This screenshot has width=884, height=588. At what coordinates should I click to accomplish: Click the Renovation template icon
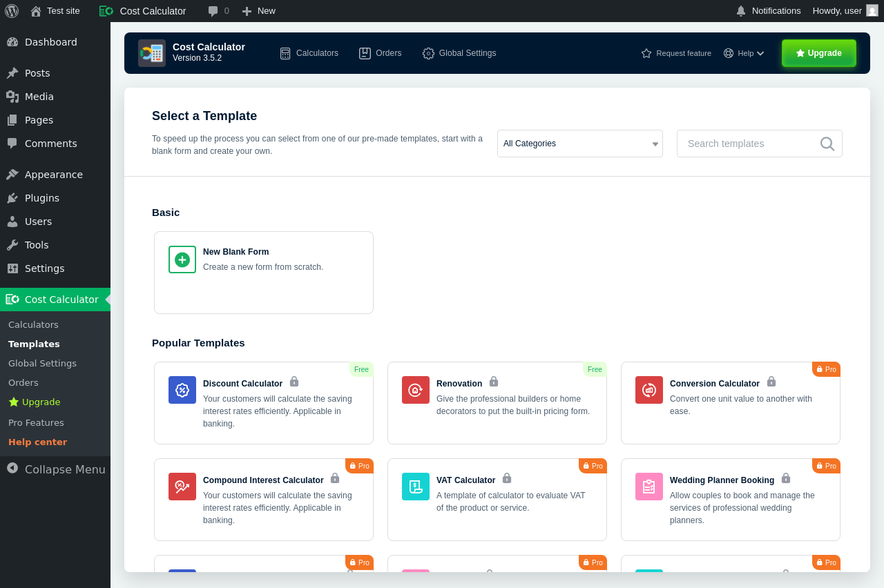[416, 390]
